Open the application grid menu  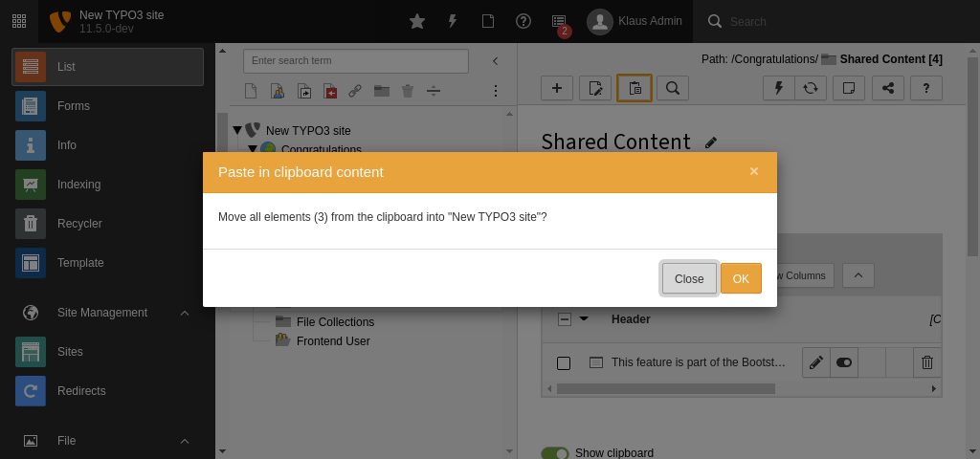coord(19,21)
